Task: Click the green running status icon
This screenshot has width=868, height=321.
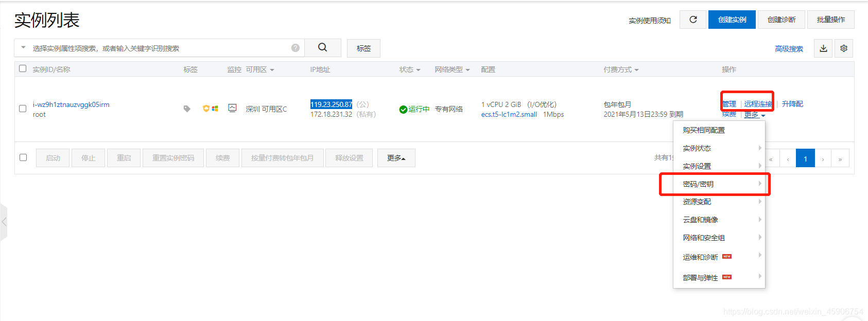Action: click(403, 109)
